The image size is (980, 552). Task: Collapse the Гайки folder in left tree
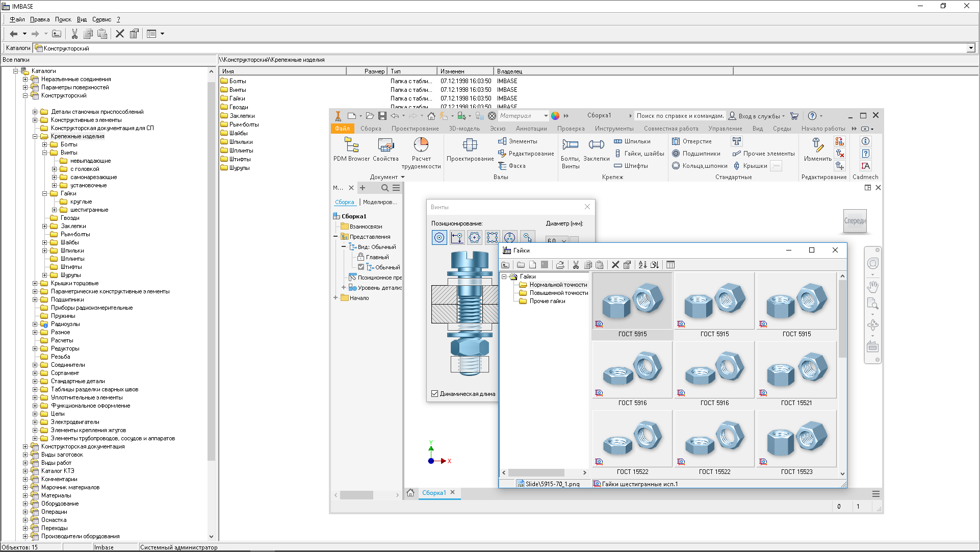(x=45, y=193)
